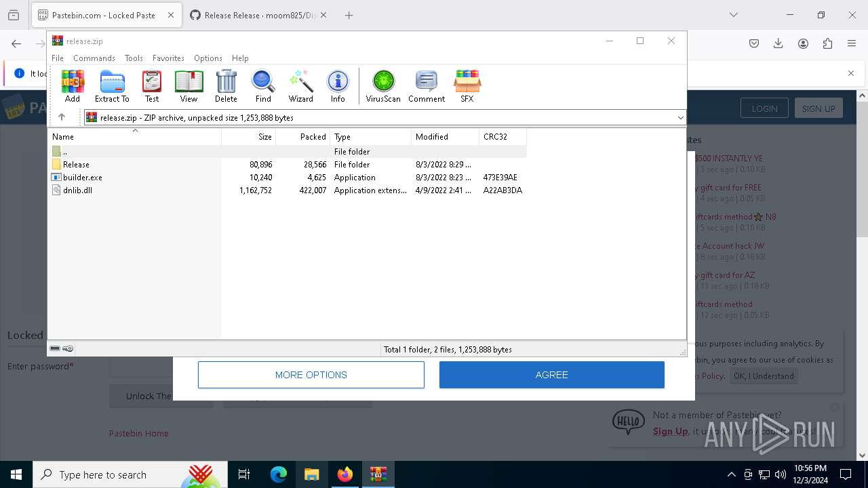Click the MORE OPTIONS button
This screenshot has width=868, height=488.
point(311,375)
